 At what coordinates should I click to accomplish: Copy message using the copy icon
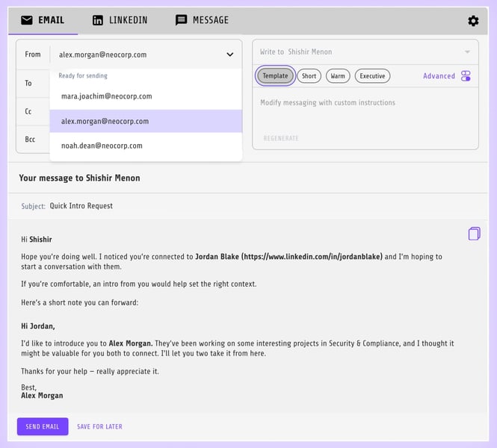click(474, 234)
